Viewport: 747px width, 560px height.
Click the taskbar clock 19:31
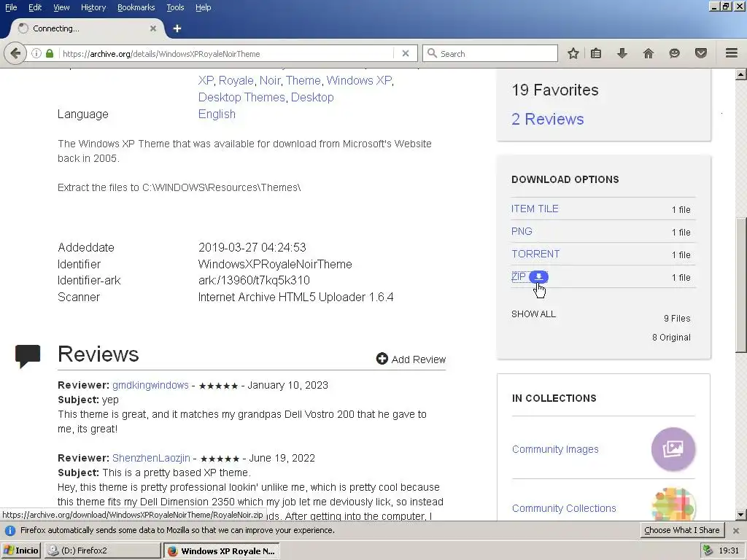click(729, 551)
